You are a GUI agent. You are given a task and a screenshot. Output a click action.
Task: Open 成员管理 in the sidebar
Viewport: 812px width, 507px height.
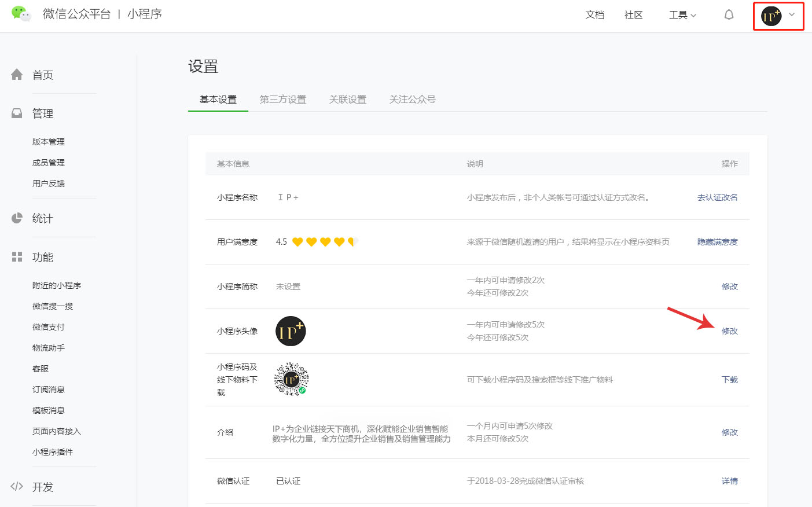49,163
